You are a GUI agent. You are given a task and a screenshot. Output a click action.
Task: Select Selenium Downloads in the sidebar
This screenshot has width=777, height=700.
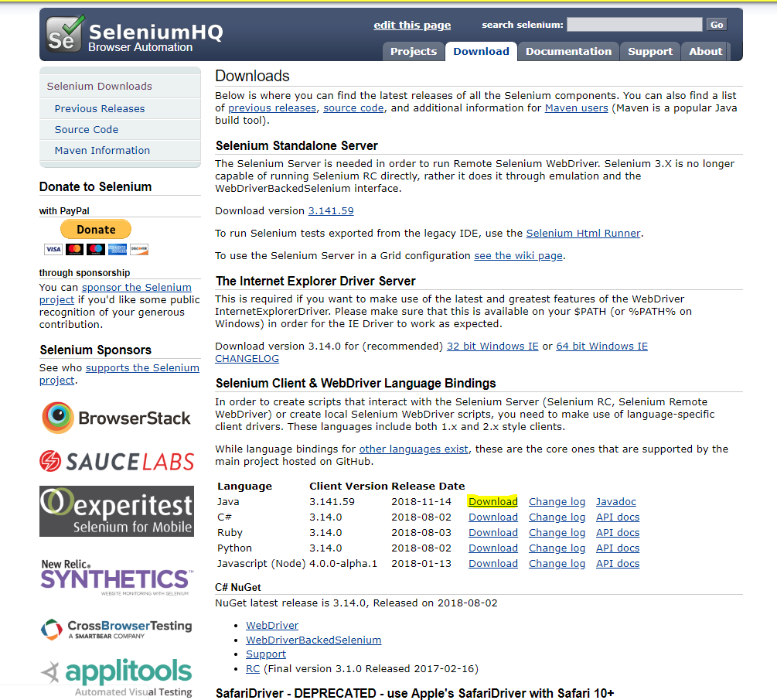120,87
